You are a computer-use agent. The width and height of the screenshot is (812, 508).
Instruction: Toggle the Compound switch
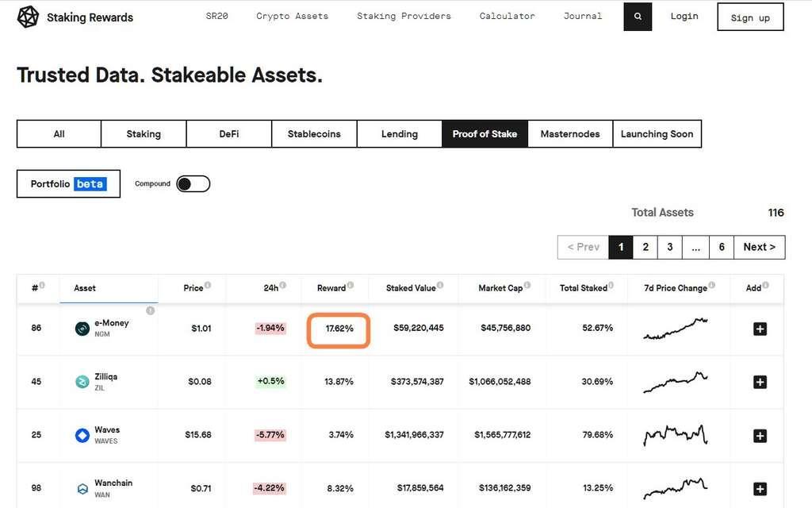193,184
